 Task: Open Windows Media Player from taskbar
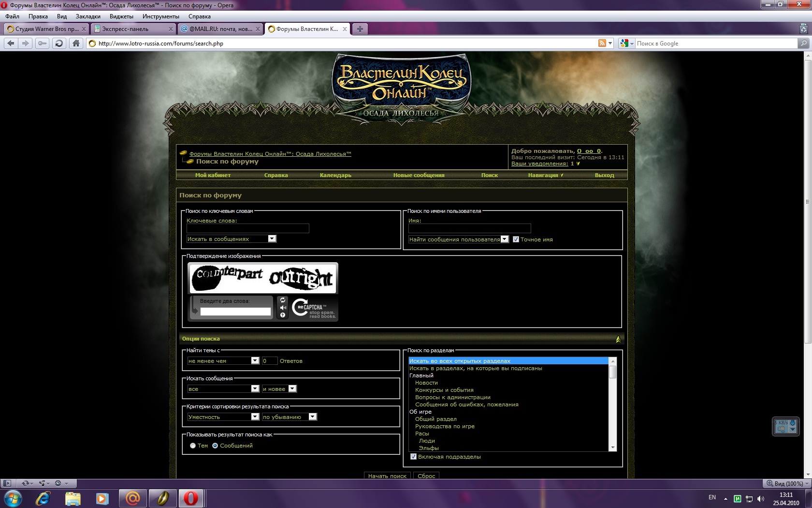click(x=102, y=498)
